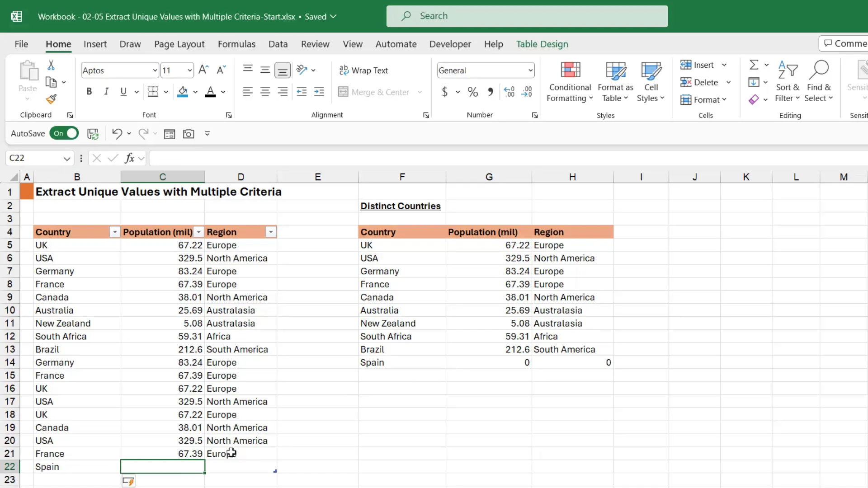Click cell containing Spain in column F
Viewport: 868px width, 488px height.
[x=402, y=362]
